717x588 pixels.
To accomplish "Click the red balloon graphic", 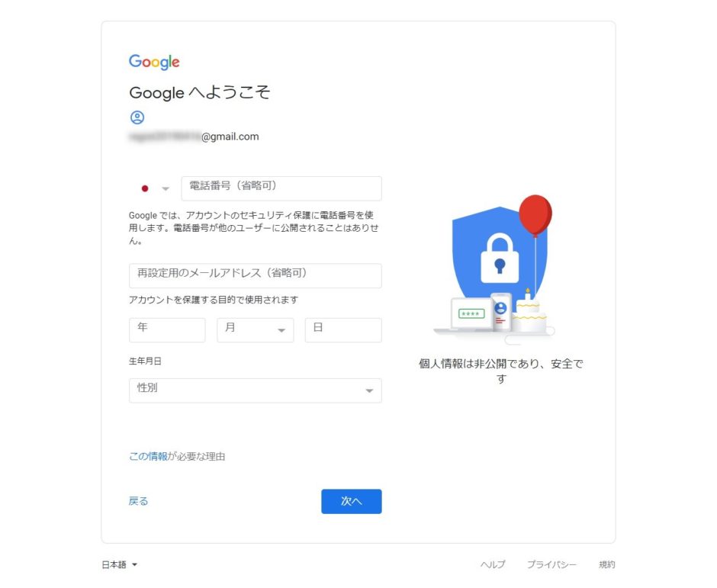I will click(535, 215).
